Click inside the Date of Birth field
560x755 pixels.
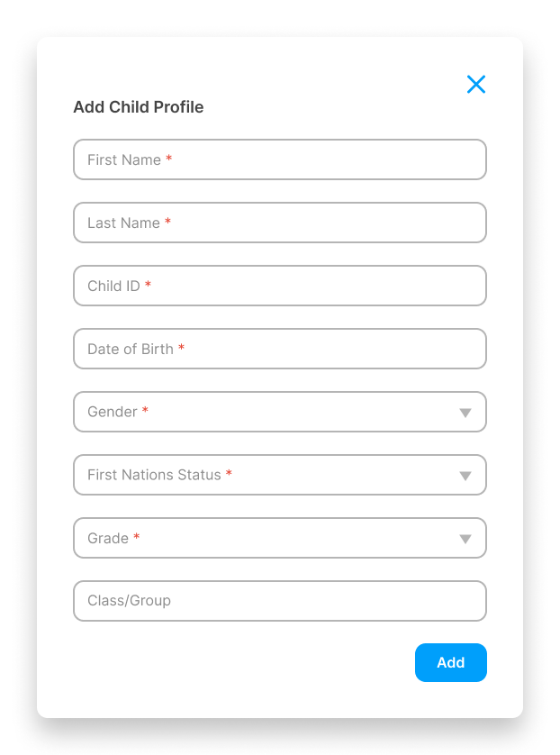[x=279, y=349]
